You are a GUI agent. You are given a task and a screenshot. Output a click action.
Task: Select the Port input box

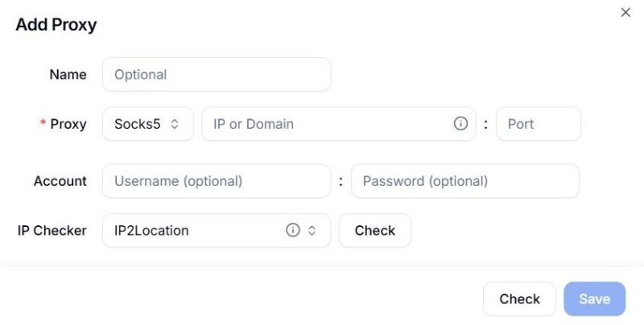(x=539, y=124)
